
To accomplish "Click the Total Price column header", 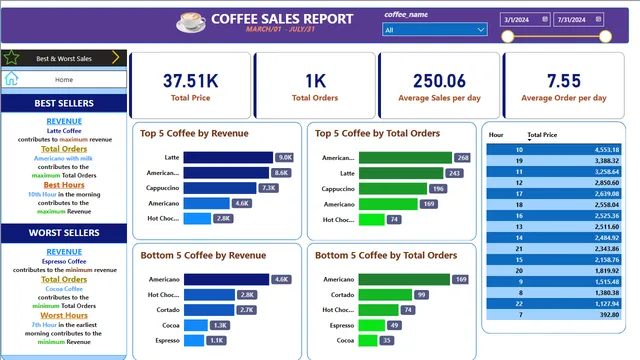I will [x=542, y=135].
